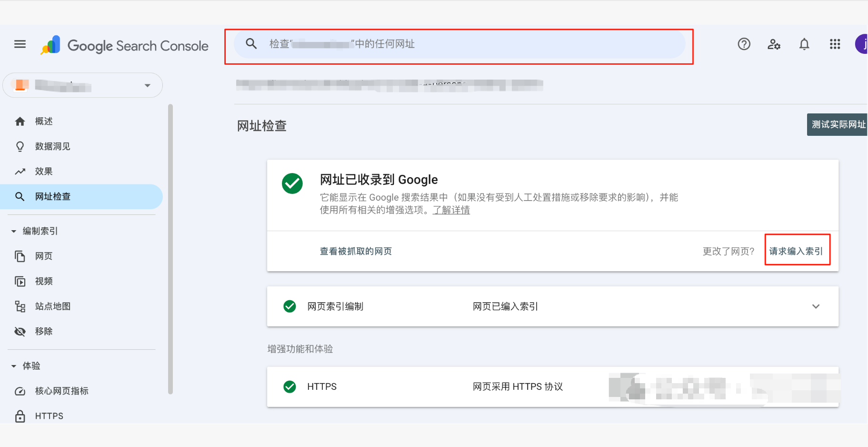Click 查看被抓取的网页 link
The image size is (868, 447).
point(356,251)
